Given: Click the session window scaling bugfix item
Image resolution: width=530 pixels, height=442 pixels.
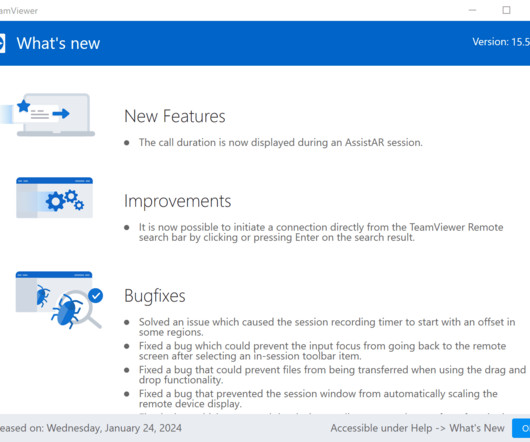Looking at the screenshot, I should click(318, 399).
